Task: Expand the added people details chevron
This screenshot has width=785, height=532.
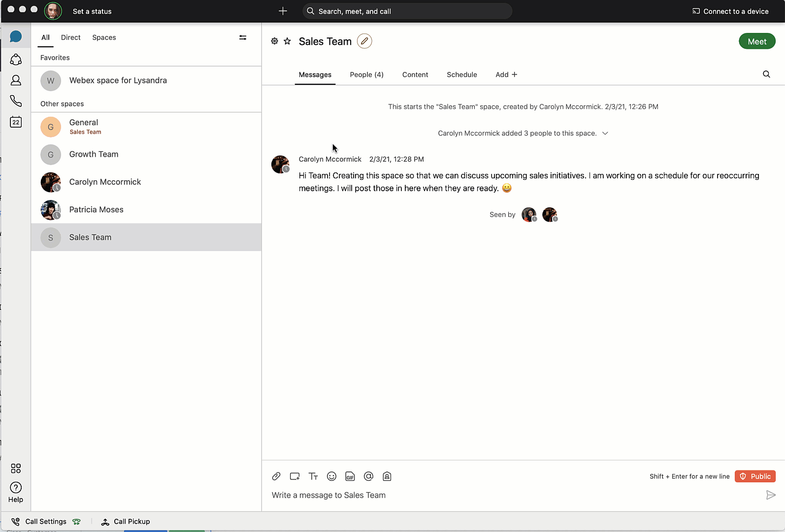Action: coord(605,133)
